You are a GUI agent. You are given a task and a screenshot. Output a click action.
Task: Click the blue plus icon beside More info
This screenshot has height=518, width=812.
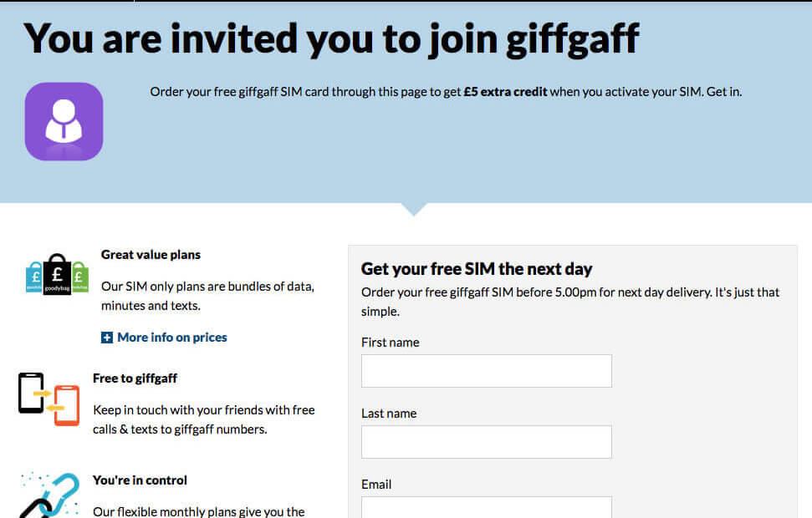107,338
